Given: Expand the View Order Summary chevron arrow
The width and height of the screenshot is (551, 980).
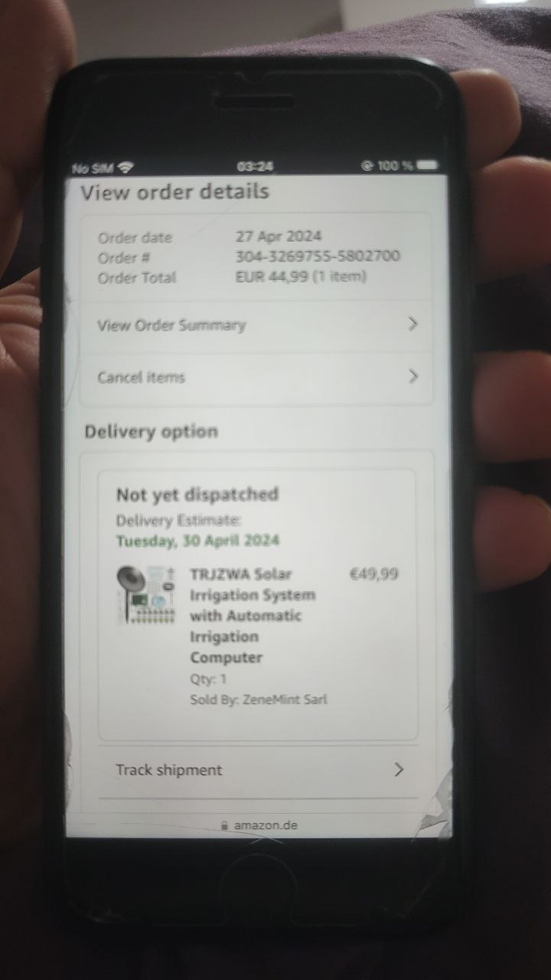Looking at the screenshot, I should click(x=413, y=324).
